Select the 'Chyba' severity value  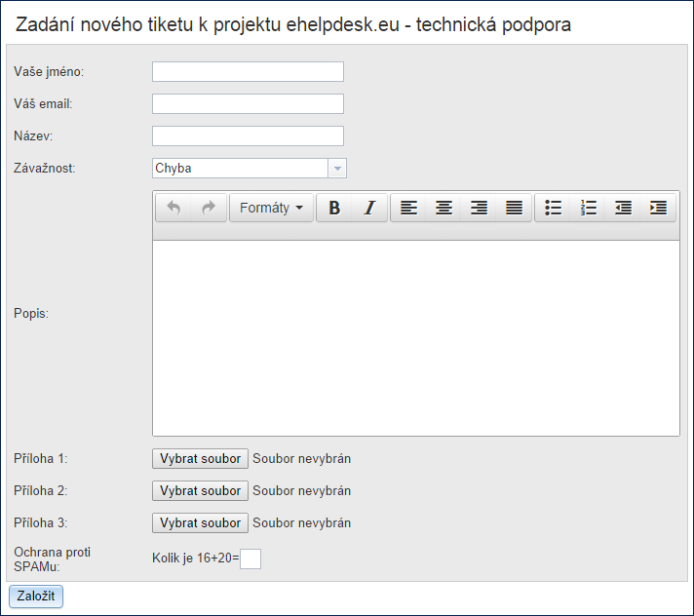click(x=241, y=169)
